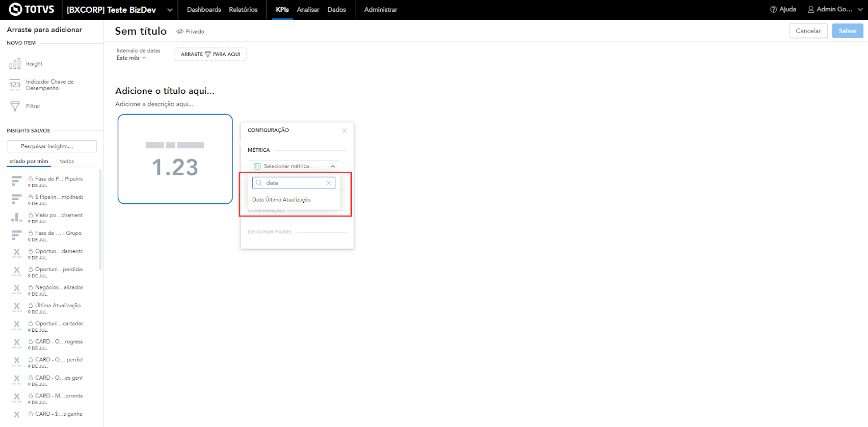Select the Oportuni...cartadas insight
Viewport: 868px width, 427px height.
[x=47, y=326]
